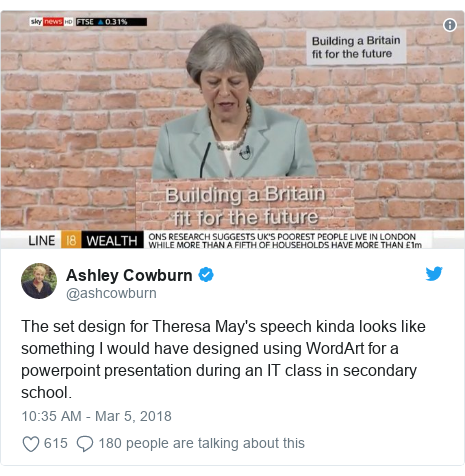Click the podium 'fit for the future' text
The height and width of the screenshot is (476, 465).
pos(246,217)
